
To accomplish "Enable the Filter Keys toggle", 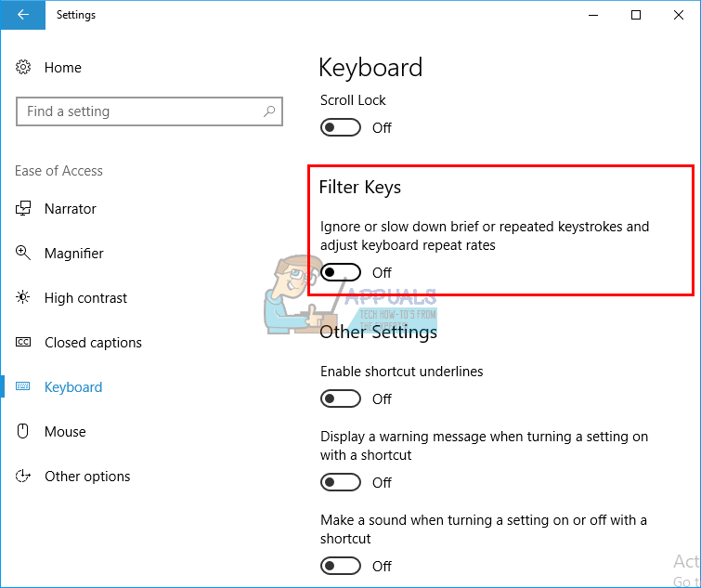I will click(x=341, y=273).
